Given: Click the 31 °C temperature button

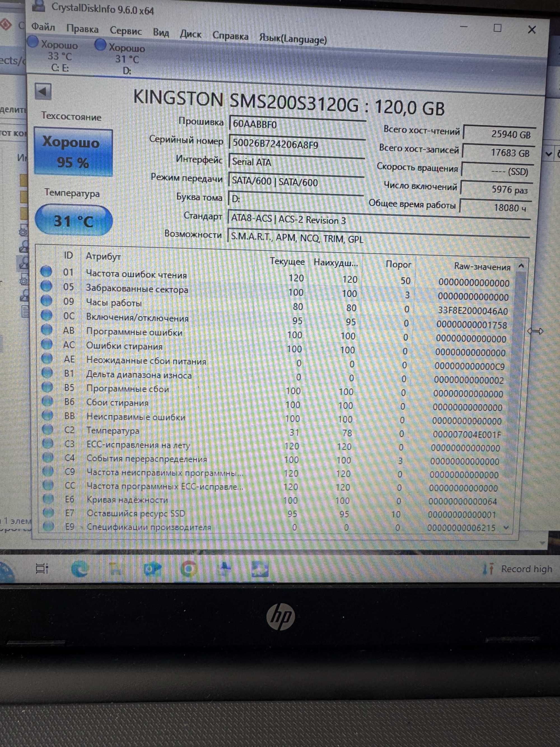Looking at the screenshot, I should [74, 220].
